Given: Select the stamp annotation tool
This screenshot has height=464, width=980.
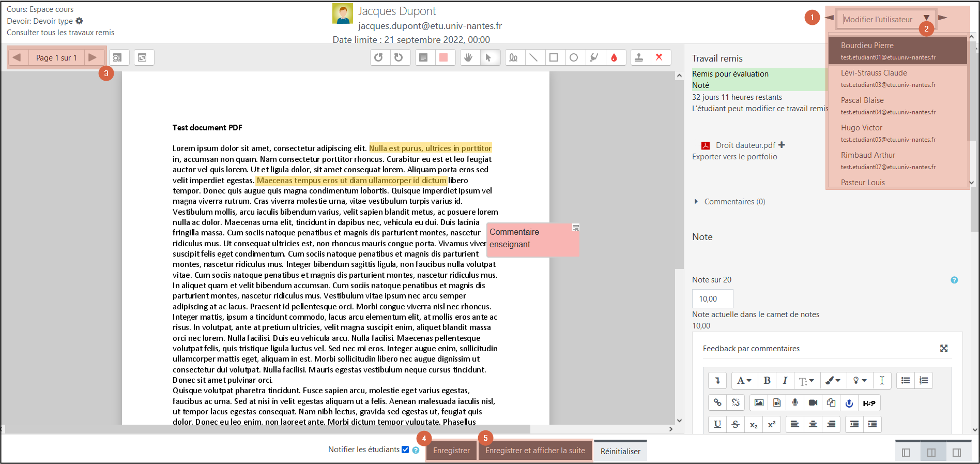Looking at the screenshot, I should tap(639, 57).
